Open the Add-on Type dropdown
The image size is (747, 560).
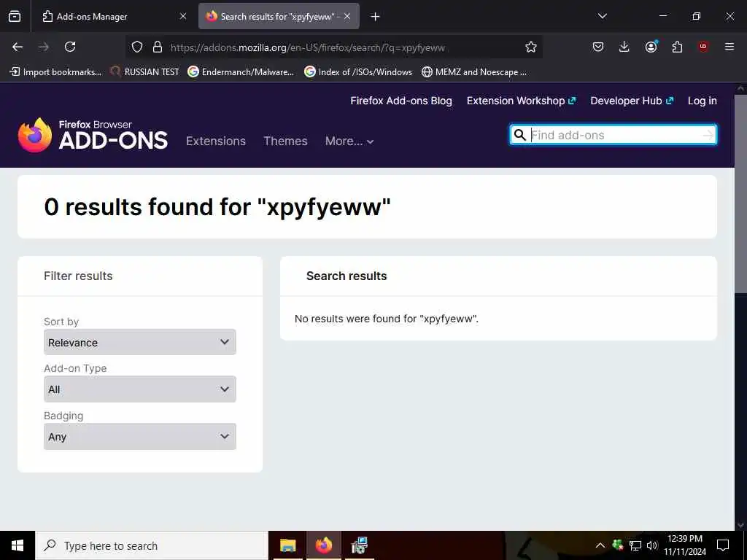139,389
